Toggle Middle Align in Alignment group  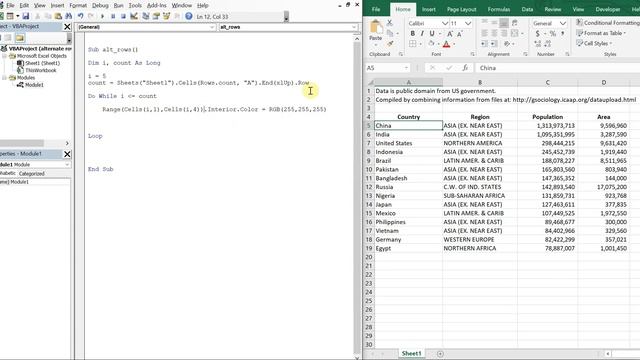coord(494,23)
